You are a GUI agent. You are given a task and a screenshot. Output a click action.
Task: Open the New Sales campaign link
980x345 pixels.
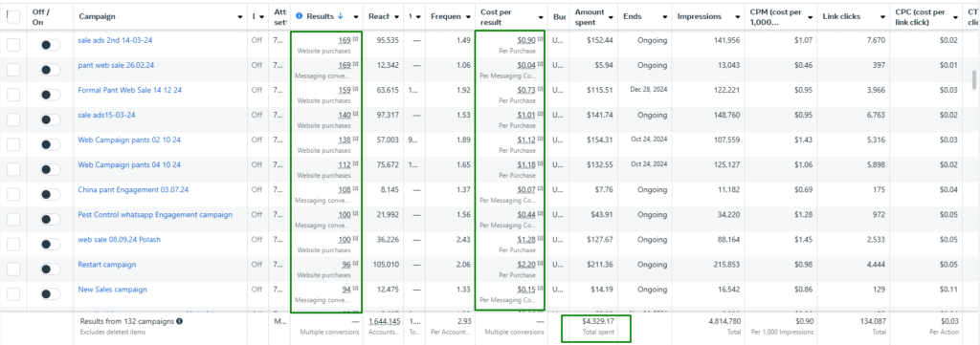[x=113, y=290]
